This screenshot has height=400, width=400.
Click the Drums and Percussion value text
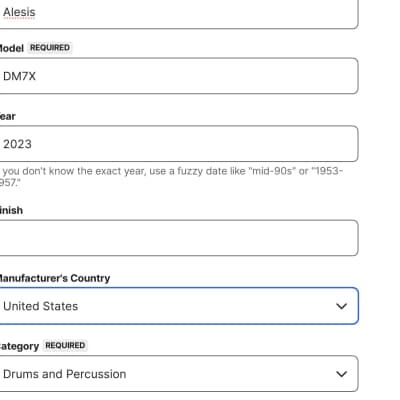[x=64, y=374]
